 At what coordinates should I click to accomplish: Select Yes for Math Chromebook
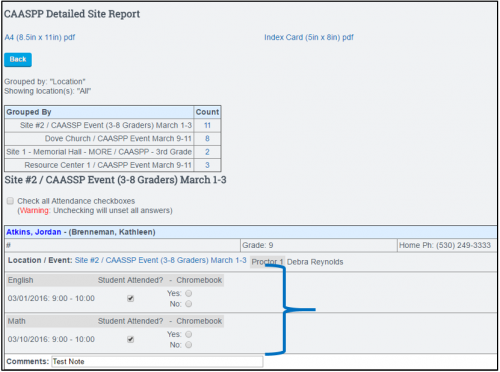pos(189,334)
